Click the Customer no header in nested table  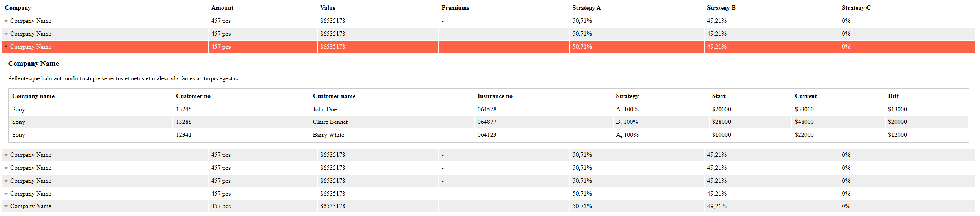(x=193, y=96)
